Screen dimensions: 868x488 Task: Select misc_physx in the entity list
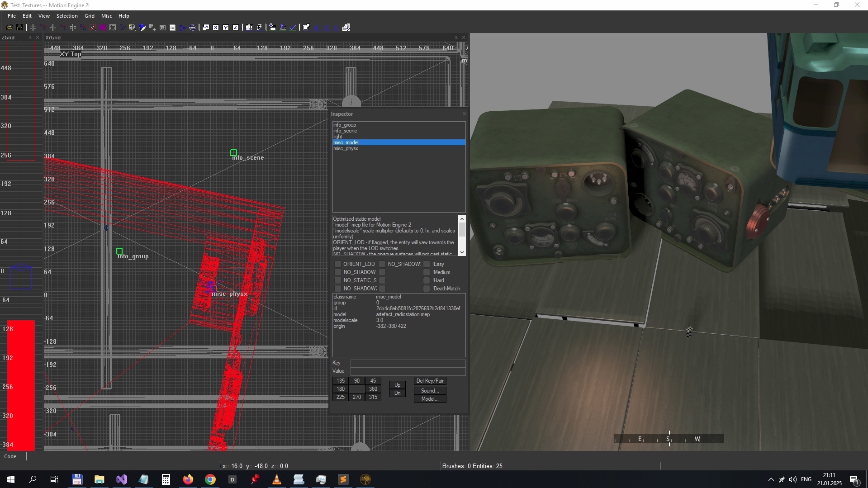coord(399,148)
